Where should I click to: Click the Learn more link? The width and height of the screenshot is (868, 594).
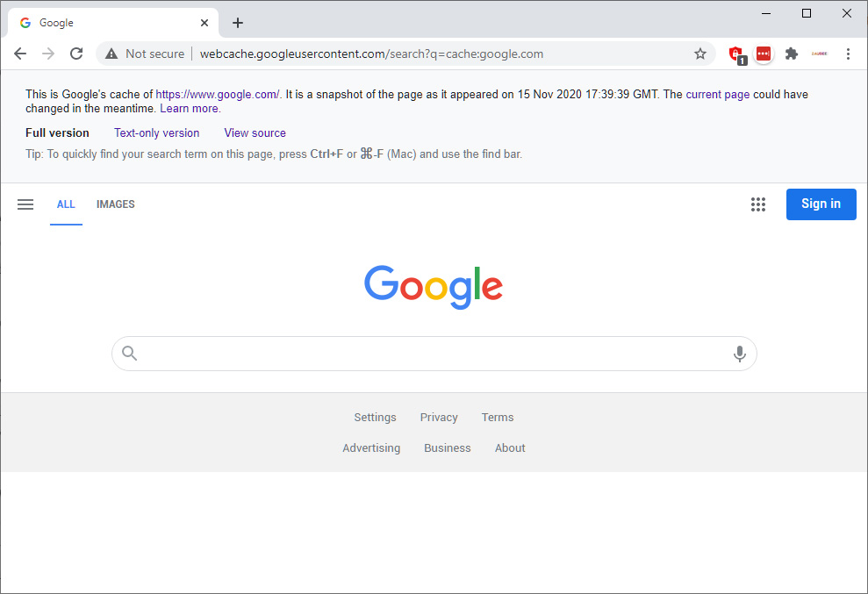tap(190, 109)
